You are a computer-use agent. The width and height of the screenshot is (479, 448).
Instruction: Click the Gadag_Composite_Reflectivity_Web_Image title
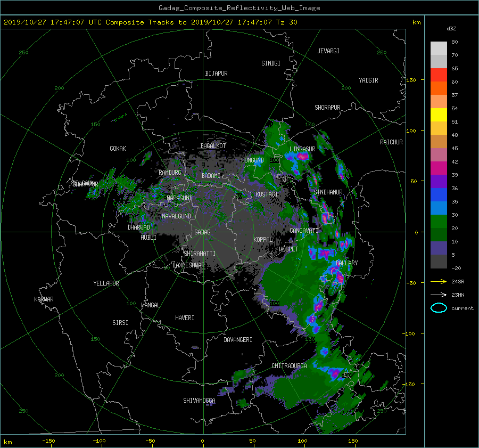pyautogui.click(x=239, y=8)
